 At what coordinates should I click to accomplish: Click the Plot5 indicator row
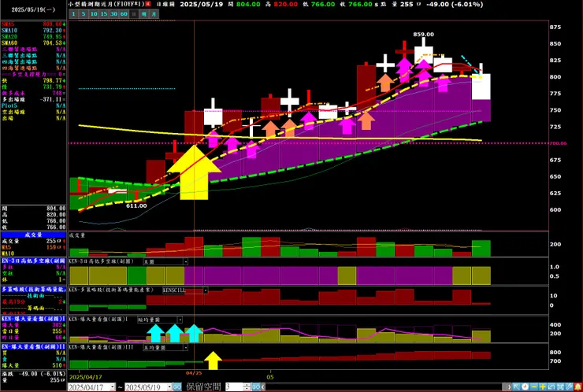33,106
